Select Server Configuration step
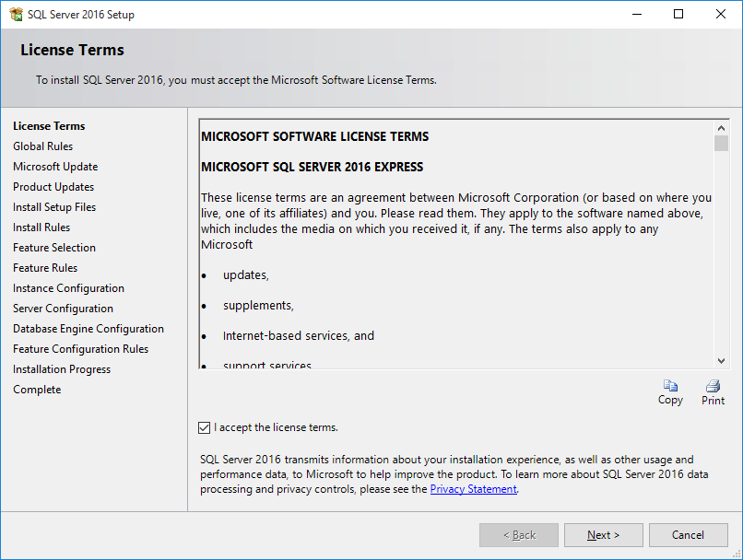Viewport: 743px width, 560px height. point(63,308)
